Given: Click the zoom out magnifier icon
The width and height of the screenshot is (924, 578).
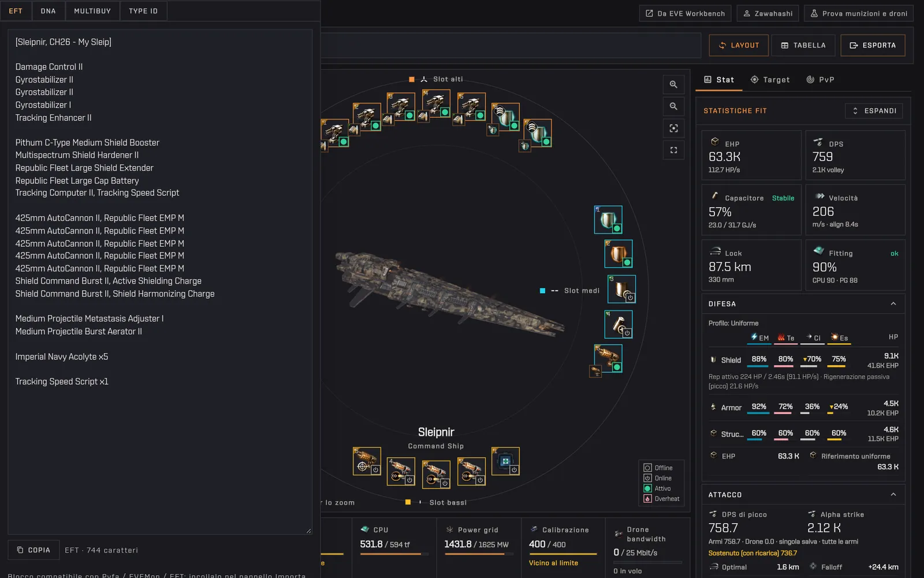Looking at the screenshot, I should (673, 106).
